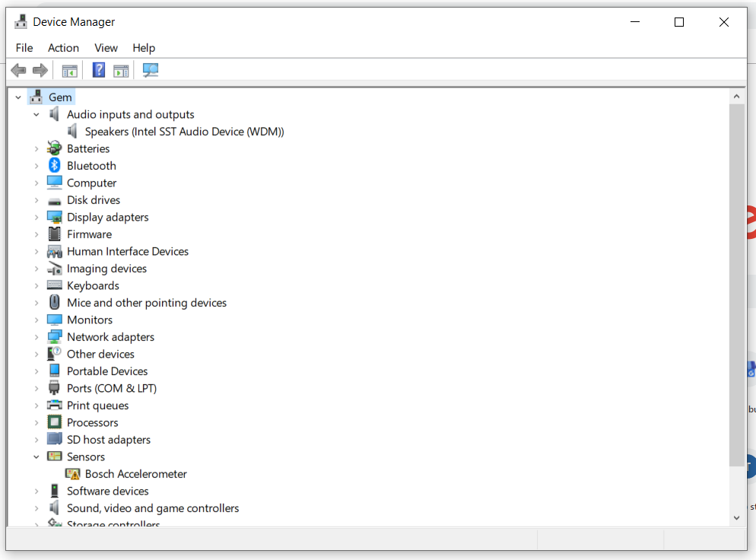Expand the Other devices node
Viewport: 756px width, 560px height.
tap(37, 354)
